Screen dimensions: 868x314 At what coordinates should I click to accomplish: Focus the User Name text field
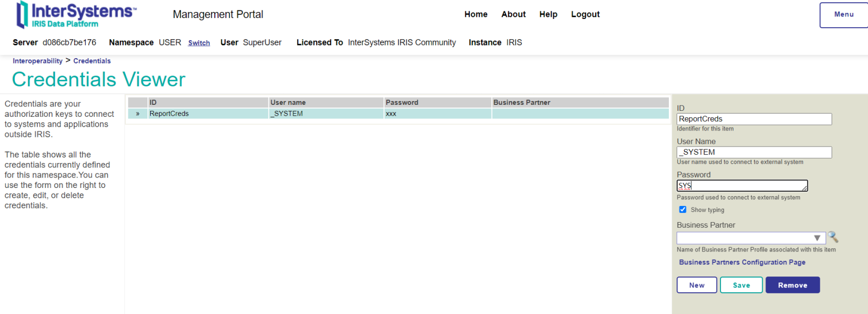coord(754,152)
